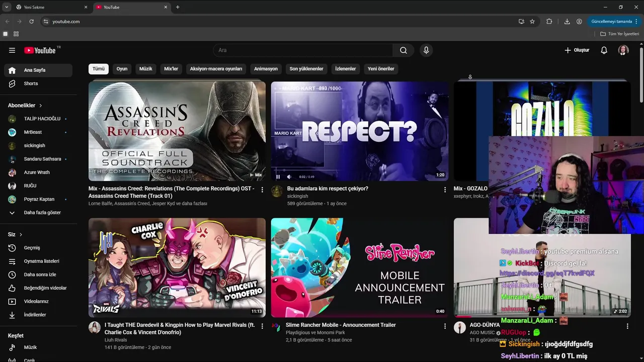The height and width of the screenshot is (362, 644).
Task: Open the Siz section chevron
Action: tap(21, 235)
